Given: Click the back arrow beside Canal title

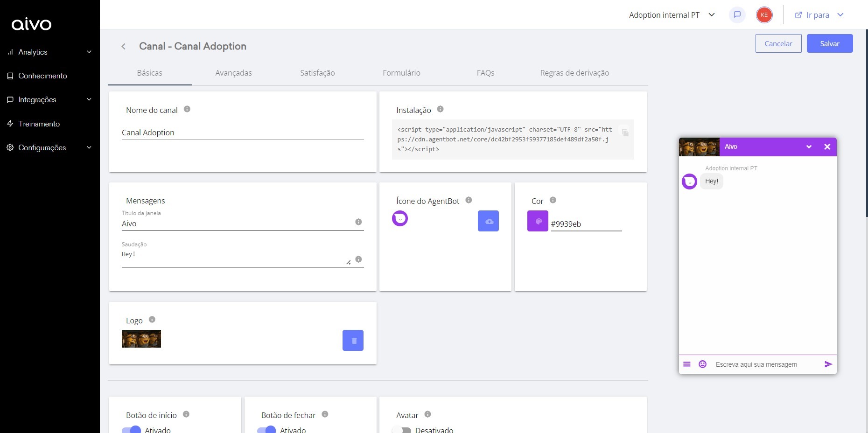Looking at the screenshot, I should (x=124, y=46).
